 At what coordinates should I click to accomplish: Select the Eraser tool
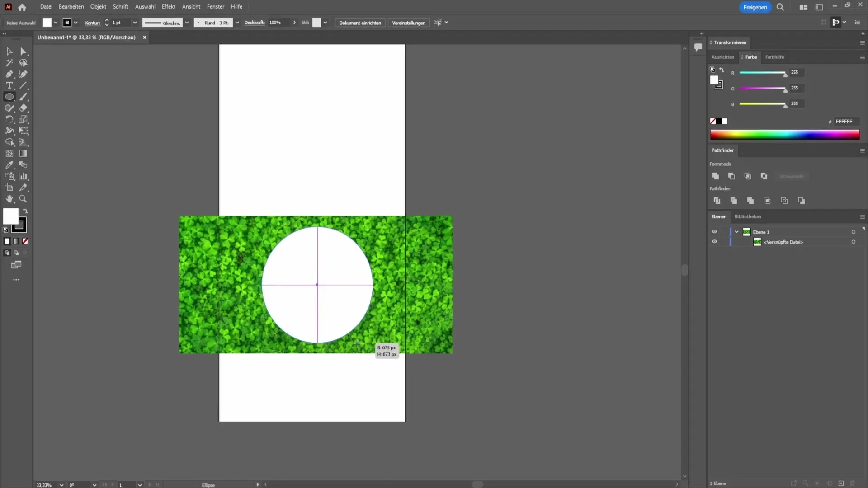23,108
